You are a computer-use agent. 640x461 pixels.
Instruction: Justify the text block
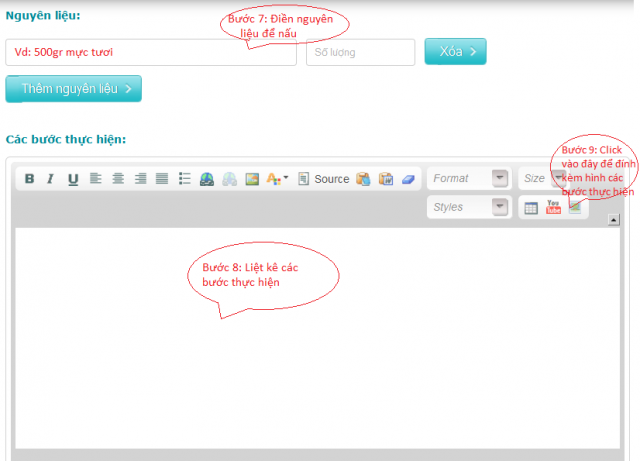coord(162,178)
